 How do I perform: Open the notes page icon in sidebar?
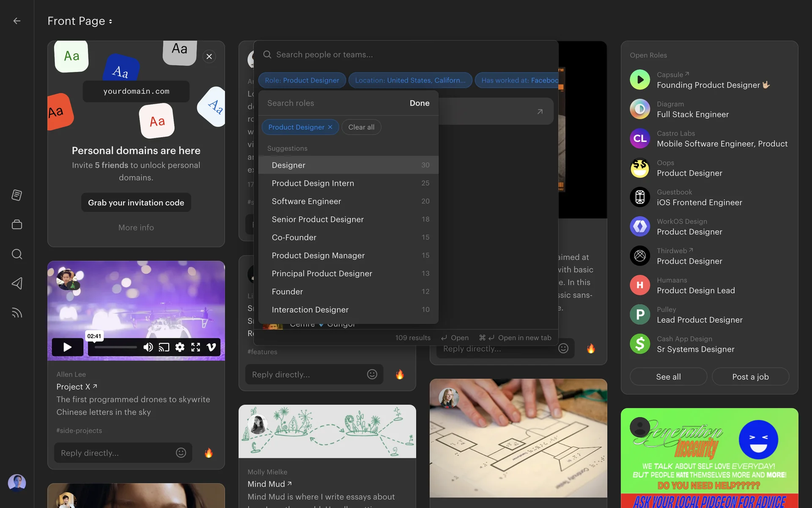pos(17,195)
